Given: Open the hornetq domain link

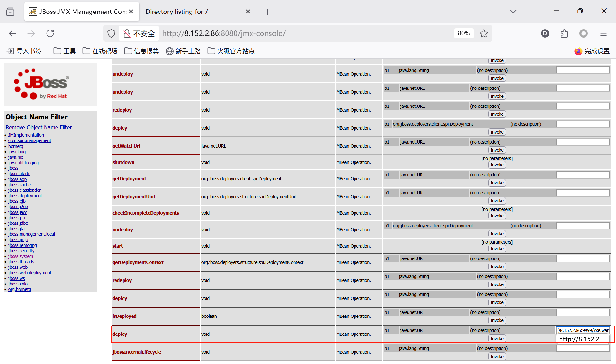Looking at the screenshot, I should click(16, 146).
